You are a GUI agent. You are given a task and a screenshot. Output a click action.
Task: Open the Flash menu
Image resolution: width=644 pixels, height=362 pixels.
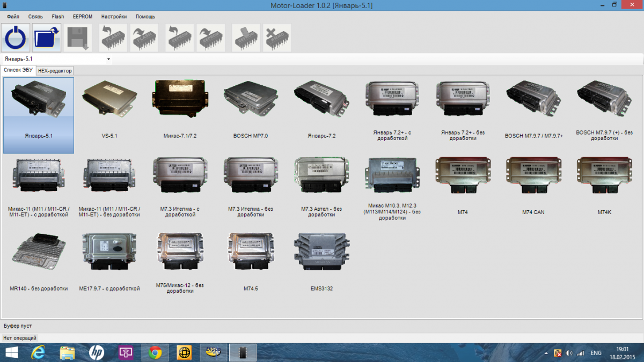pos(57,17)
